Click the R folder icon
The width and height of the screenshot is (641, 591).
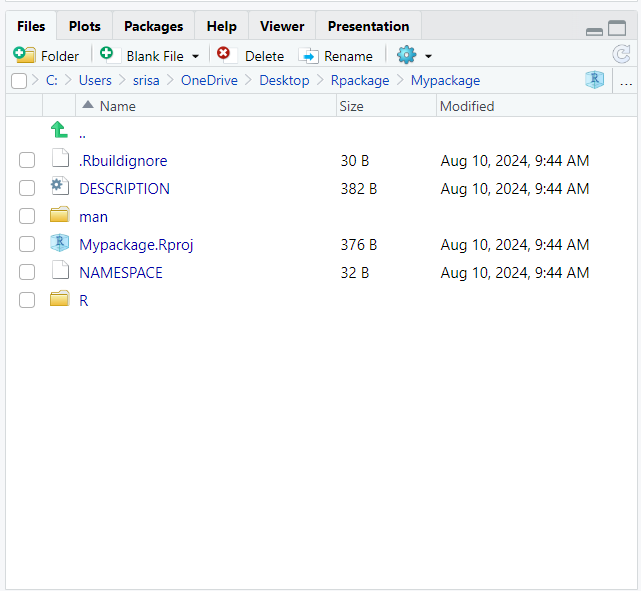click(x=60, y=298)
